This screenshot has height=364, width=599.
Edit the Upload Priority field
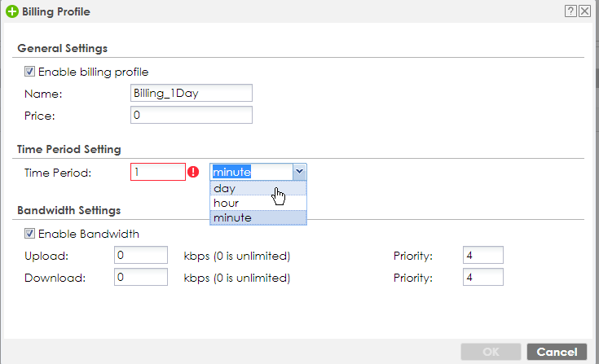point(482,257)
